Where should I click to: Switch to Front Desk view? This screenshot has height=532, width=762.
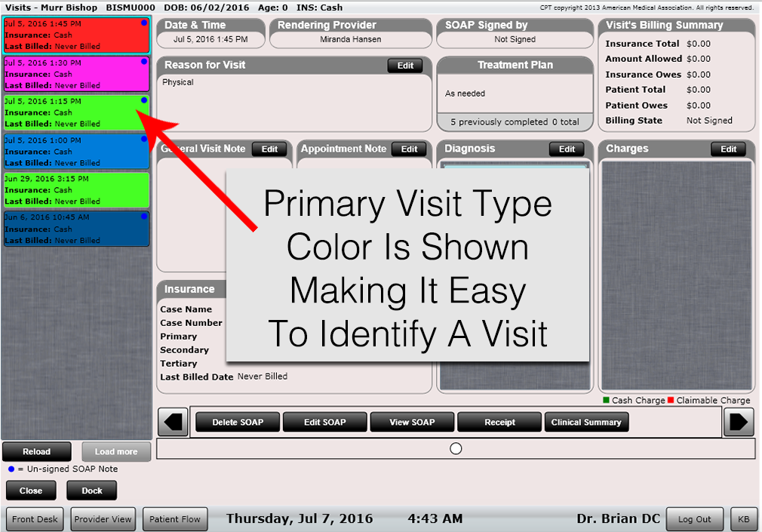click(x=34, y=519)
